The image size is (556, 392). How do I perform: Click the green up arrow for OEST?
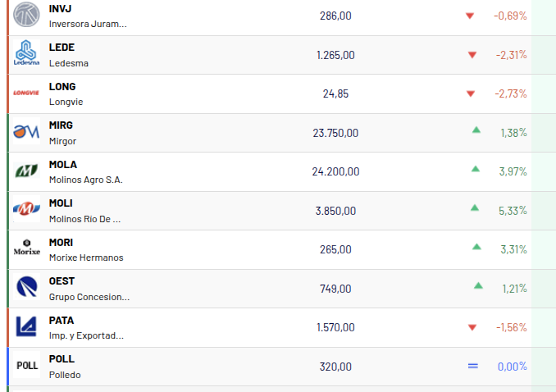click(x=478, y=285)
